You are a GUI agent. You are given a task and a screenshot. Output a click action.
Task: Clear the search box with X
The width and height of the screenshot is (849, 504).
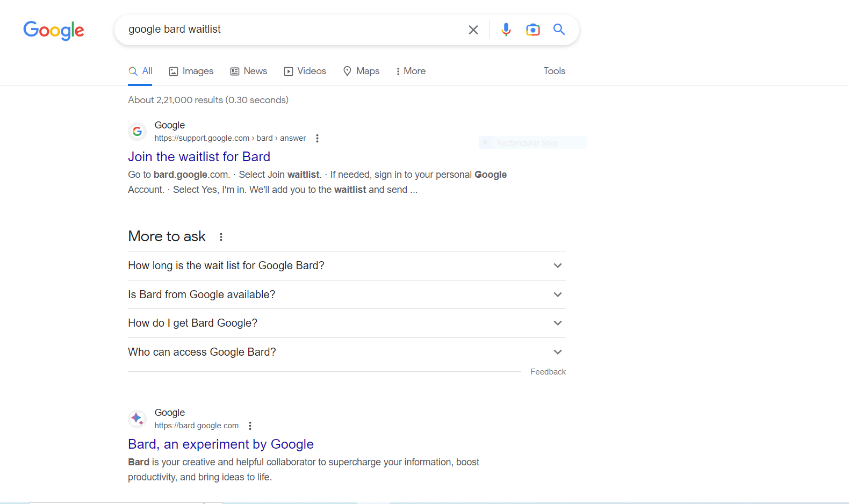[473, 30]
